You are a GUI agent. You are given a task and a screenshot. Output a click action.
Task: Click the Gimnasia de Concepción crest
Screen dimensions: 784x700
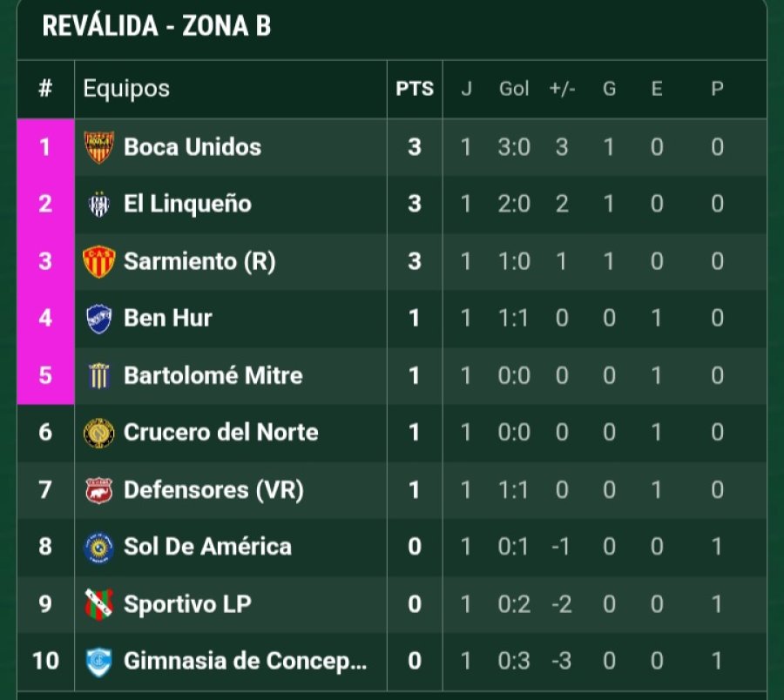click(98, 662)
